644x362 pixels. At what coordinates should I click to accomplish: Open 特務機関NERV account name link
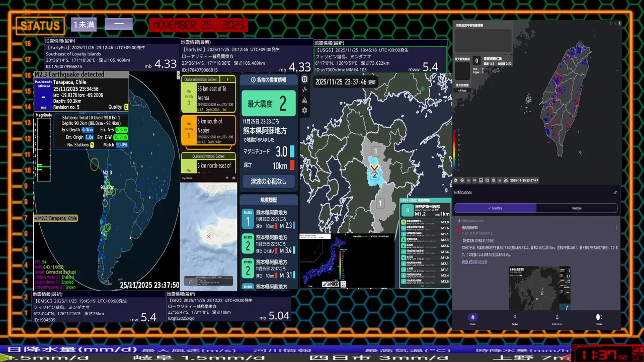(x=470, y=228)
